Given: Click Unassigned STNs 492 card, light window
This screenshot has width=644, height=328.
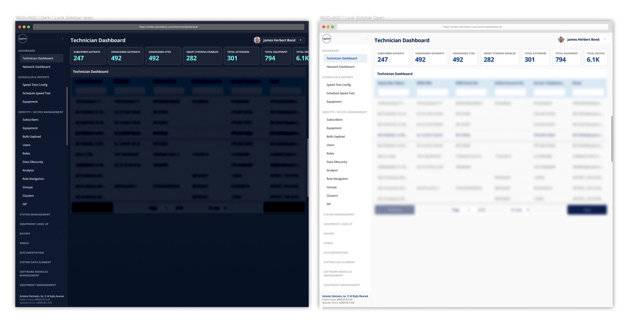Looking at the screenshot, I should point(464,57).
